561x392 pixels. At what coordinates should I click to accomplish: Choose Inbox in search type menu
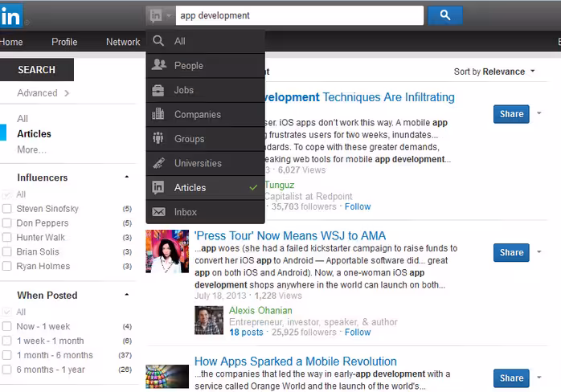tap(206, 212)
